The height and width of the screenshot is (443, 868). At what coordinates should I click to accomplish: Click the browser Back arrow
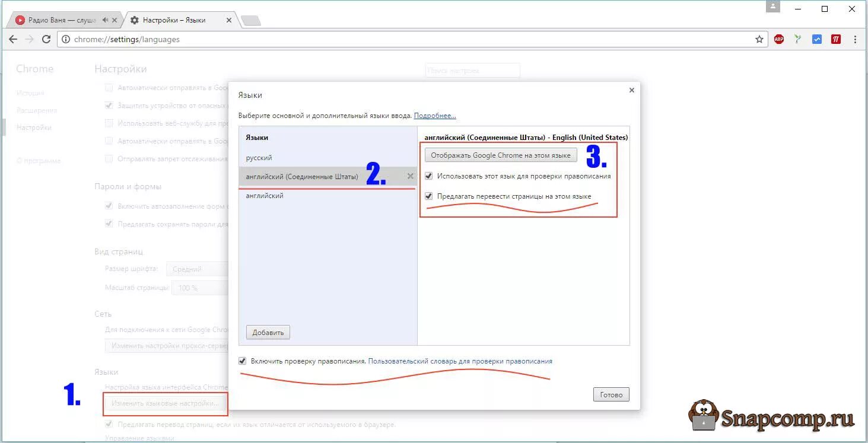pos(13,39)
